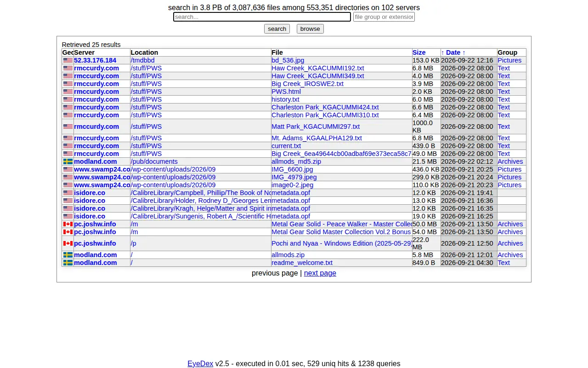The image size is (588, 368).
Task: Click the US flag in the Mt. Adams_KGAALPHA129.txt row
Action: tap(68, 138)
